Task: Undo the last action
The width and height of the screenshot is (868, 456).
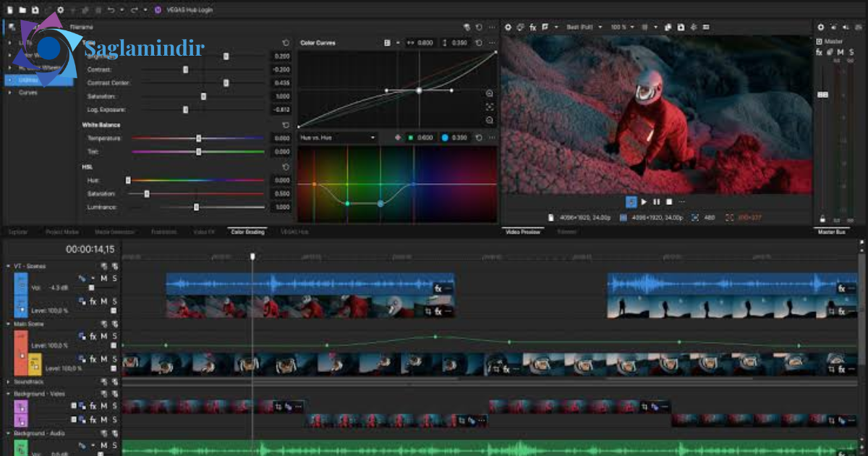Action: click(111, 10)
